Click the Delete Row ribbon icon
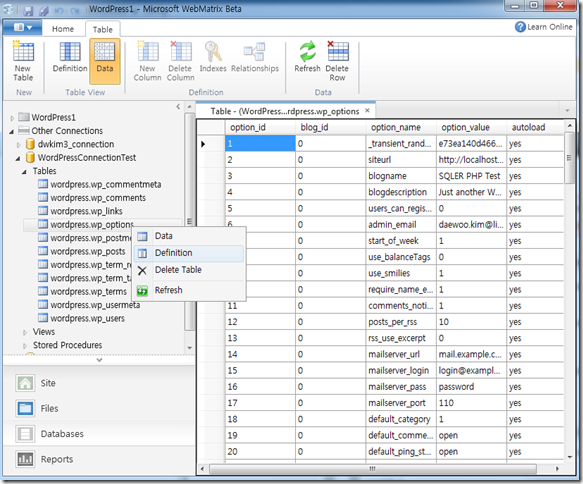The height and width of the screenshot is (484, 583). pyautogui.click(x=337, y=61)
